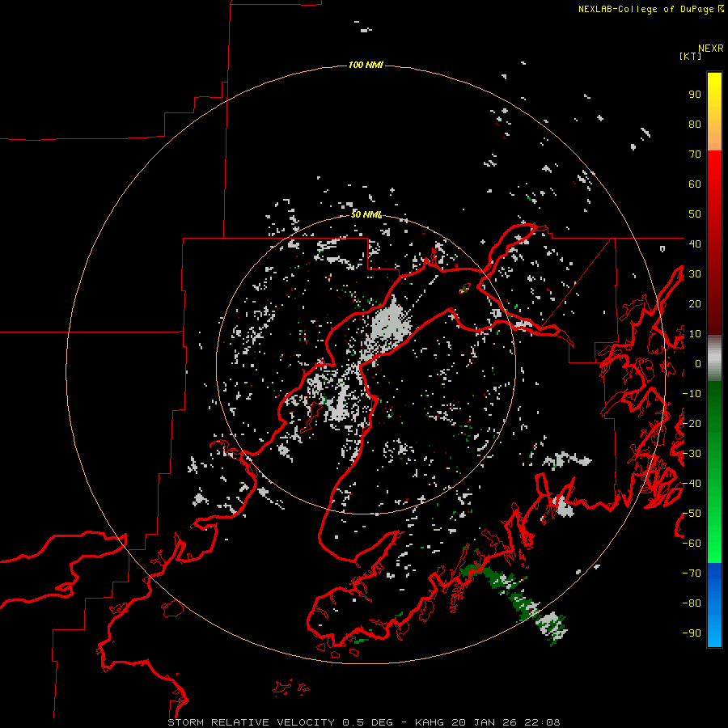The height and width of the screenshot is (728, 728).
Task: Click the -70 value on velocity scale
Action: pos(692,574)
